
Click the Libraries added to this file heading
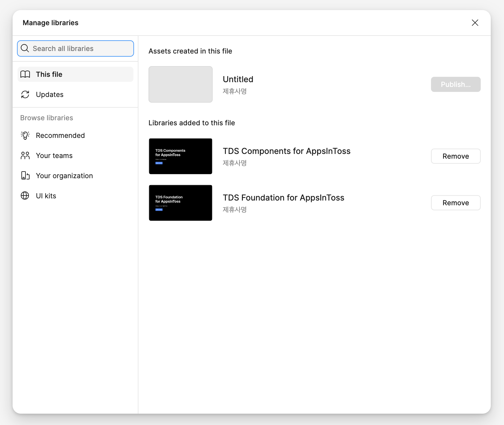coord(192,123)
